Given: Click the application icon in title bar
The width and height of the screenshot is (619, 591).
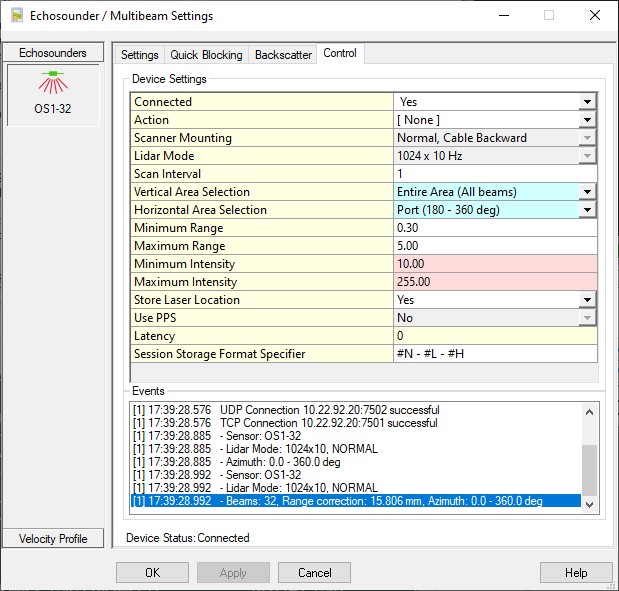Looking at the screenshot, I should tap(17, 16).
